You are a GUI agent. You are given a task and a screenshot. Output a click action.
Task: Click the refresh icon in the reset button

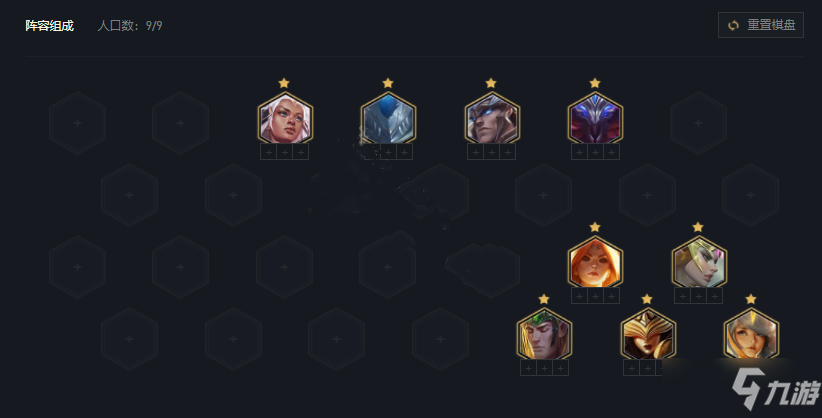pos(733,25)
